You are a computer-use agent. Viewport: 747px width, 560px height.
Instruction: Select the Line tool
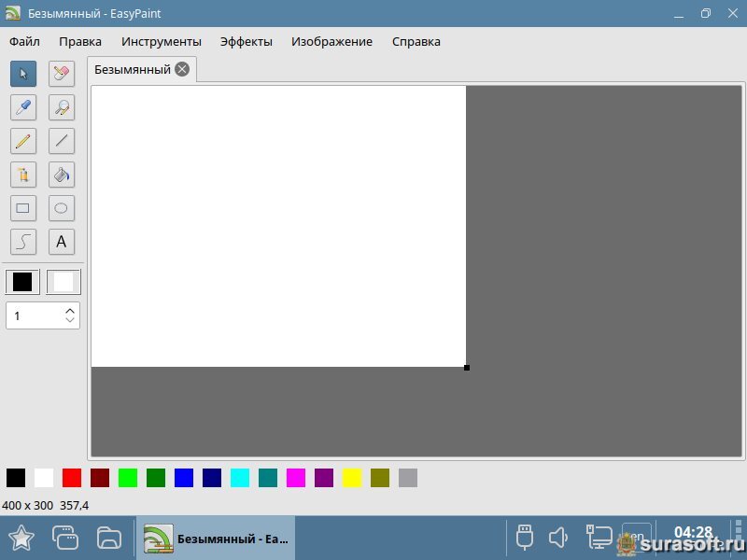(x=62, y=141)
